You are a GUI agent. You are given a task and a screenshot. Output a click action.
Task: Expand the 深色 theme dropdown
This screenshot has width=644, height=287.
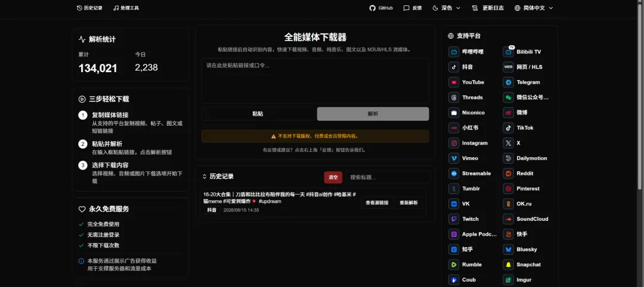click(447, 8)
